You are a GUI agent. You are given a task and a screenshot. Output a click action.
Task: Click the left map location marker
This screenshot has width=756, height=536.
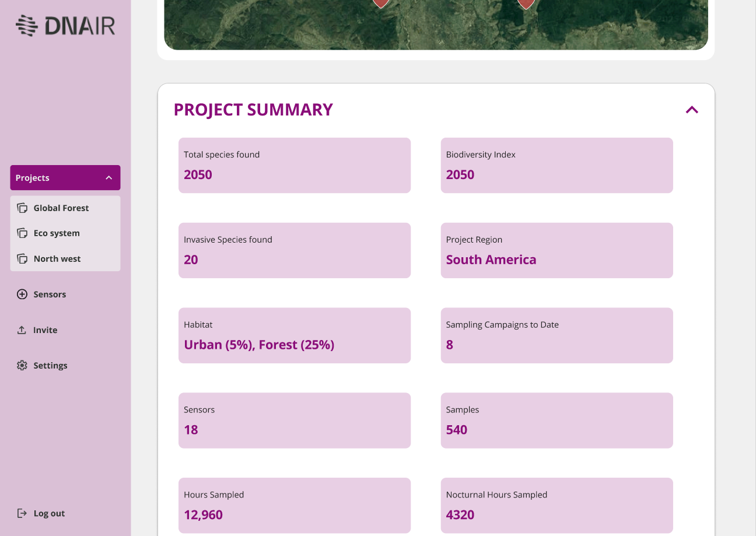point(381,3)
